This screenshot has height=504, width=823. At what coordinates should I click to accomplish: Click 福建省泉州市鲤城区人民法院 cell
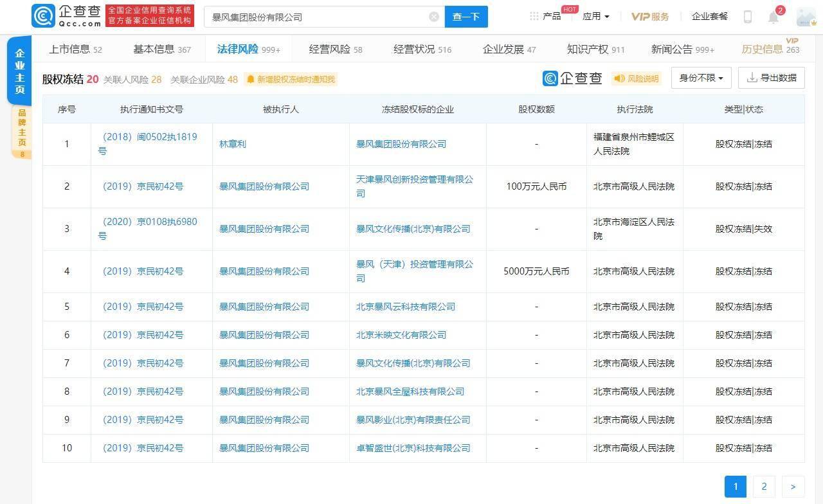tap(634, 144)
